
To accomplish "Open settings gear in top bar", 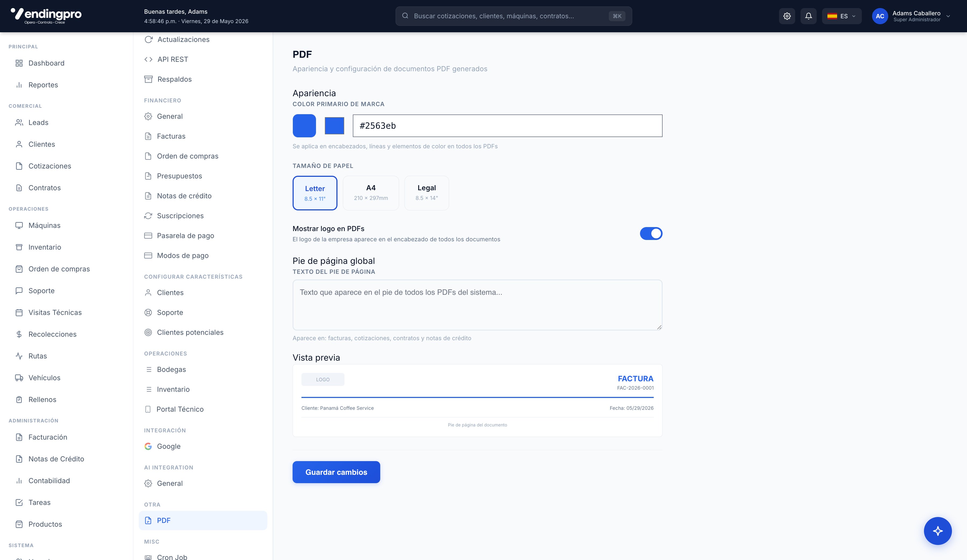I will coord(787,16).
